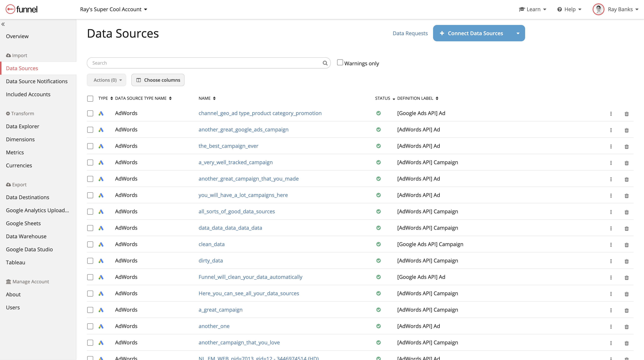The height and width of the screenshot is (360, 644).
Task: Open the kebab menu for the_best_campaign_ever row
Action: (611, 146)
